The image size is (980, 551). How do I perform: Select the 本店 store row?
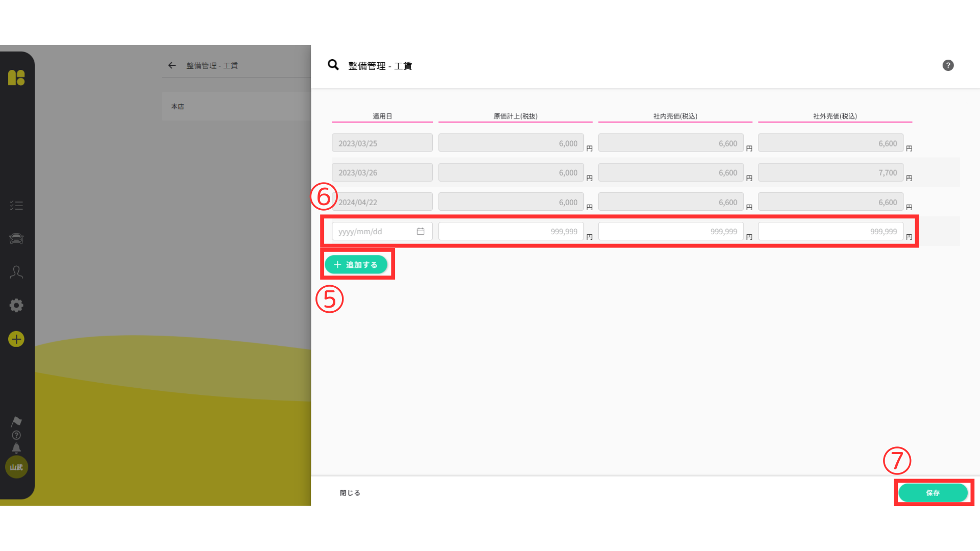tap(236, 107)
